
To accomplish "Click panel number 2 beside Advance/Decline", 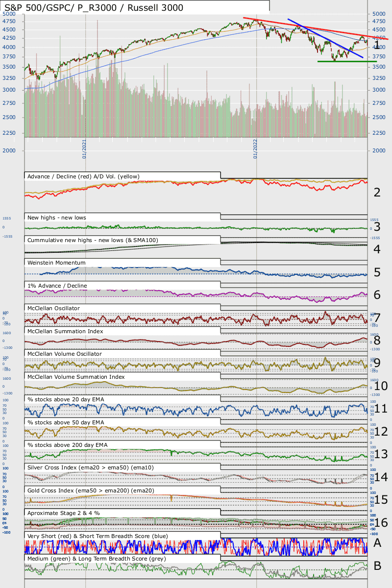I will click(377, 192).
